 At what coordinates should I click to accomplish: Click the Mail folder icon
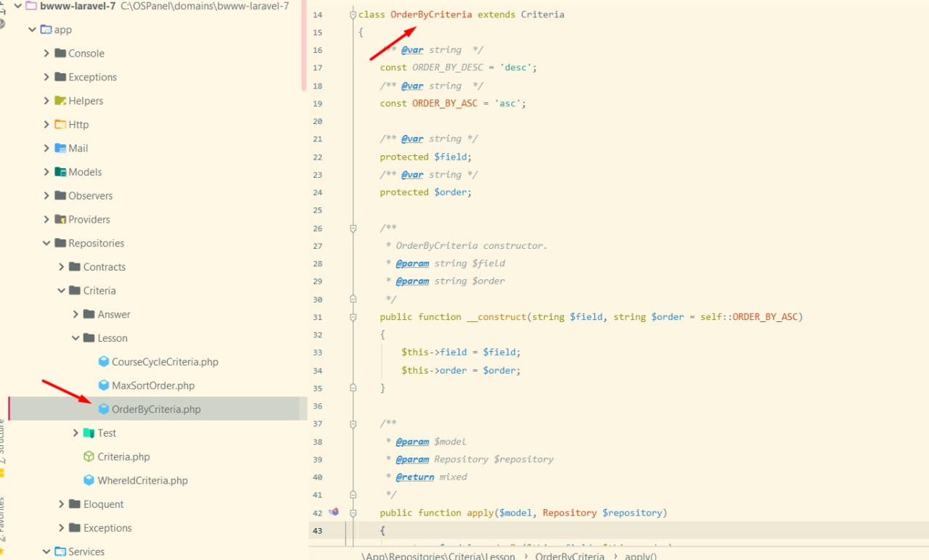click(60, 148)
